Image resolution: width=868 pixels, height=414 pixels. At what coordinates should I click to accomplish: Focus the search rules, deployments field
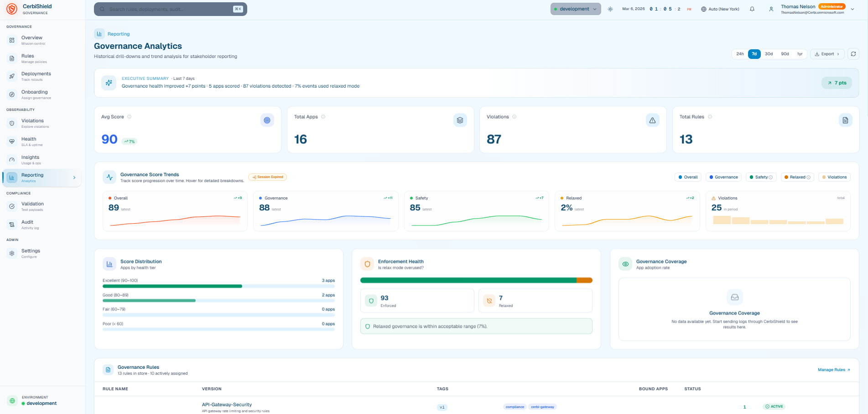click(170, 9)
